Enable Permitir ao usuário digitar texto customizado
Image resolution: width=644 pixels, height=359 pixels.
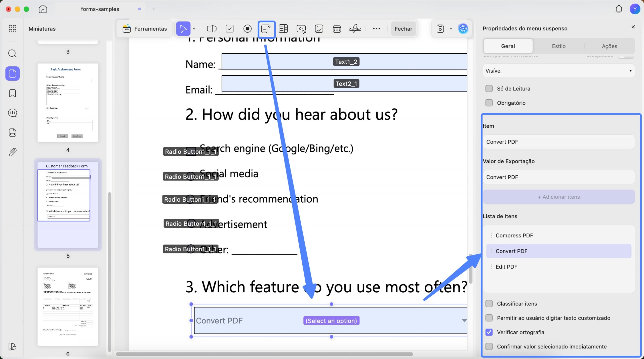point(489,318)
